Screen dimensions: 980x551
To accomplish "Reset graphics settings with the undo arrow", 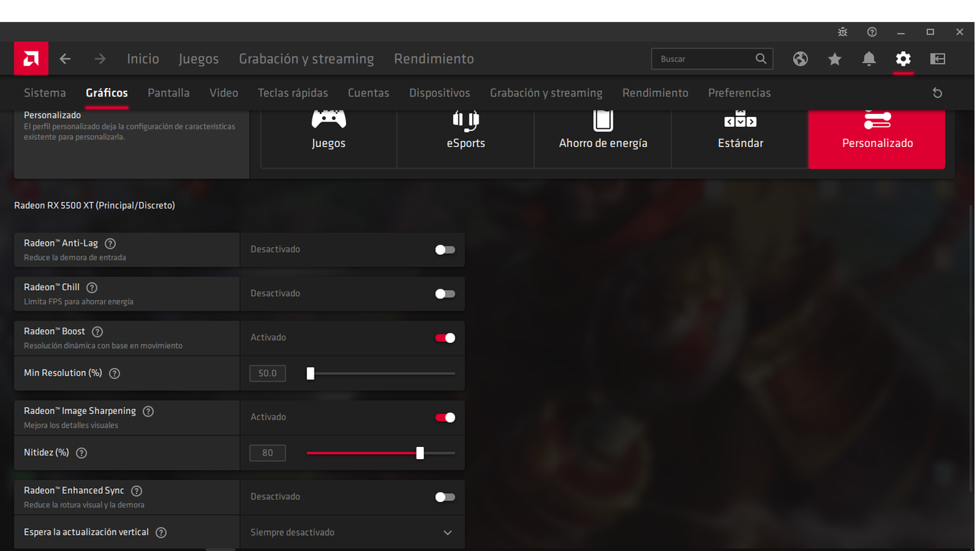I will 937,93.
